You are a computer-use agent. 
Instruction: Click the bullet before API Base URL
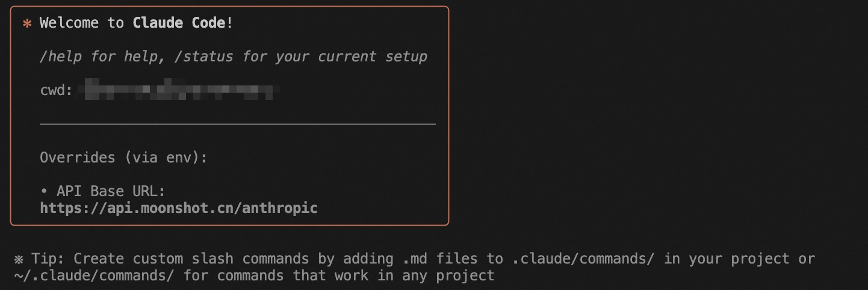pos(44,191)
